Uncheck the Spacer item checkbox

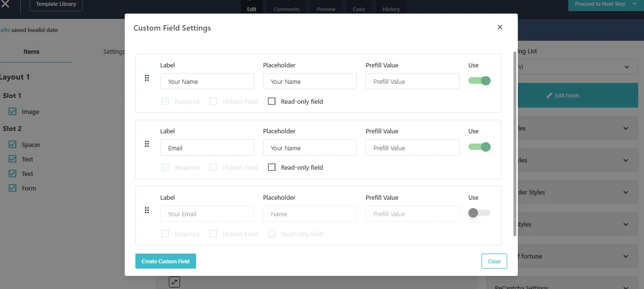[13, 144]
